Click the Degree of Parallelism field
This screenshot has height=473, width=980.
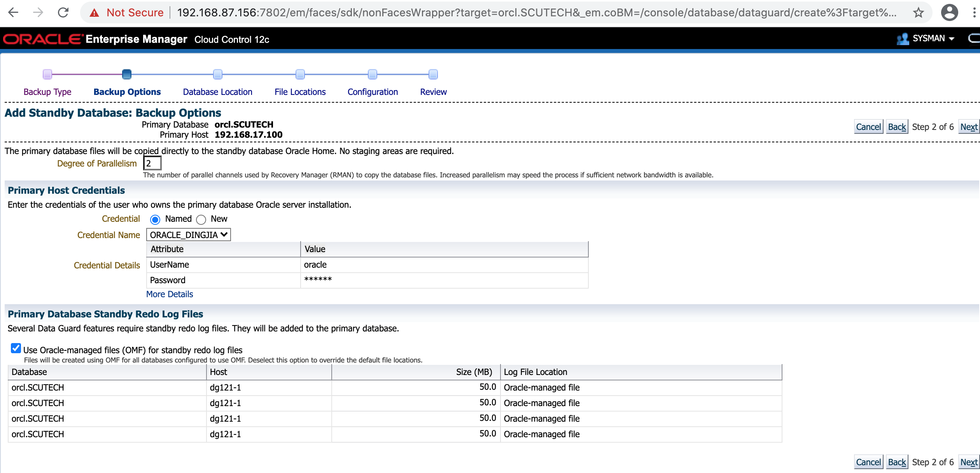152,163
